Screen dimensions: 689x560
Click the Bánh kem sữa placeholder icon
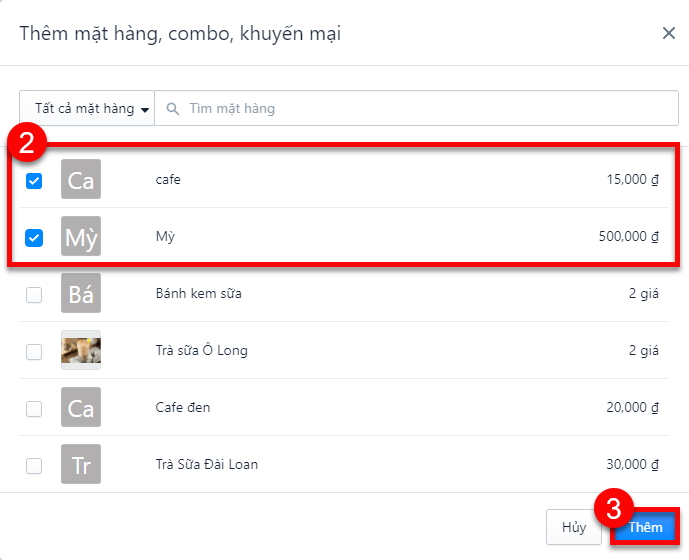pyautogui.click(x=81, y=293)
